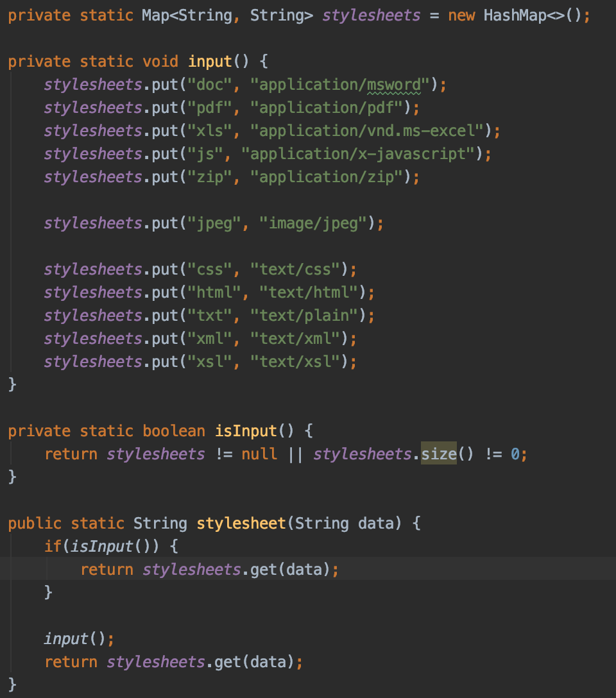
Task: Click the "text/xml" string
Action: 296,339
